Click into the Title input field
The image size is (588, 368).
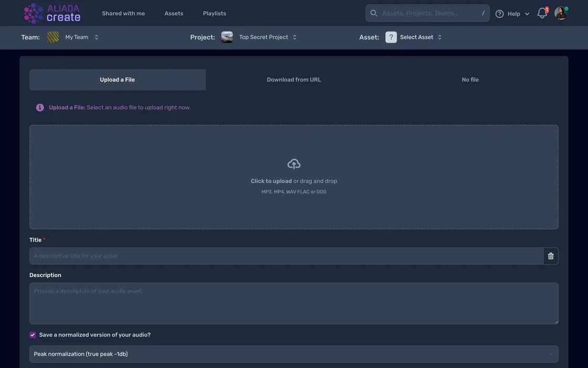tap(286, 256)
